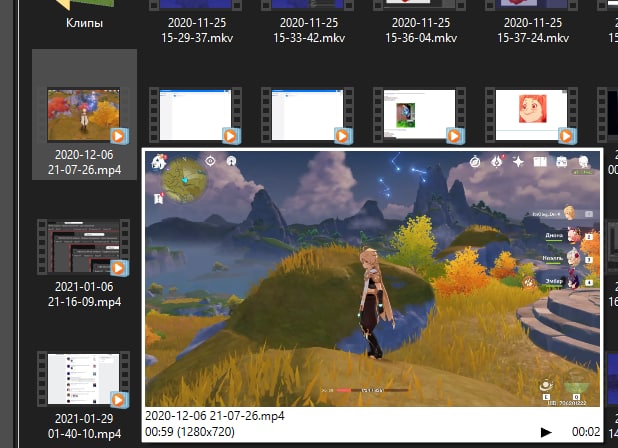Screen dimensions: 618x448
Task: Click the play badge on 2021-01-06 21-16-09.mp4 thumbnail
Action: click(x=119, y=268)
